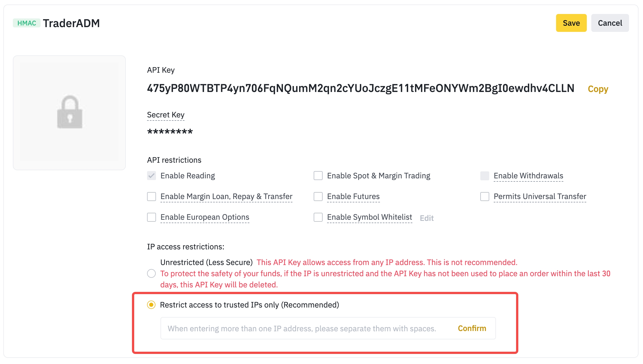
Task: Click the Confirm trusted IP button
Action: [x=472, y=328]
